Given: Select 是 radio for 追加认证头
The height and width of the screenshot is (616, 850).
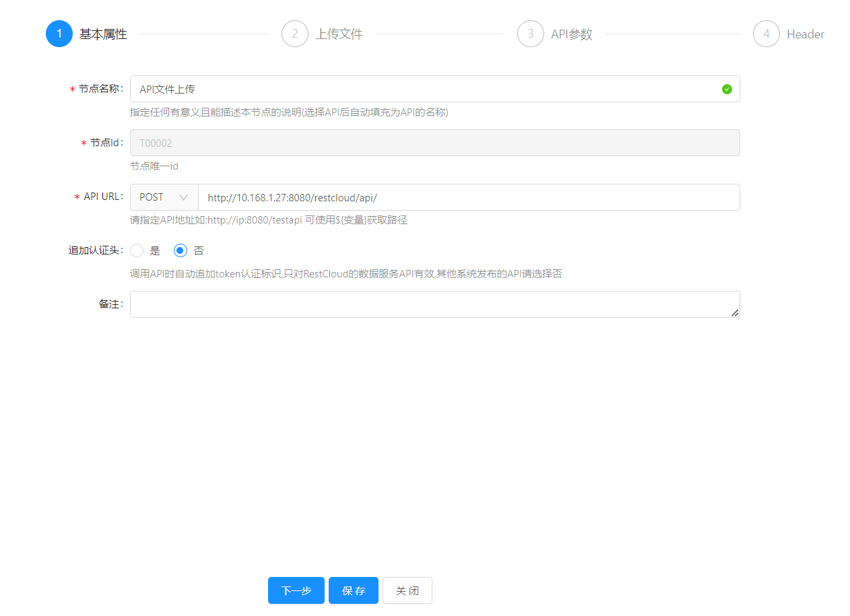Looking at the screenshot, I should [x=137, y=250].
